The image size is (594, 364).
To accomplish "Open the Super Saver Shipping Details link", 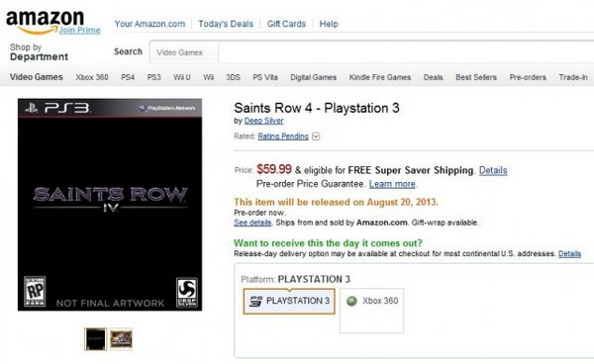I will coord(493,171).
